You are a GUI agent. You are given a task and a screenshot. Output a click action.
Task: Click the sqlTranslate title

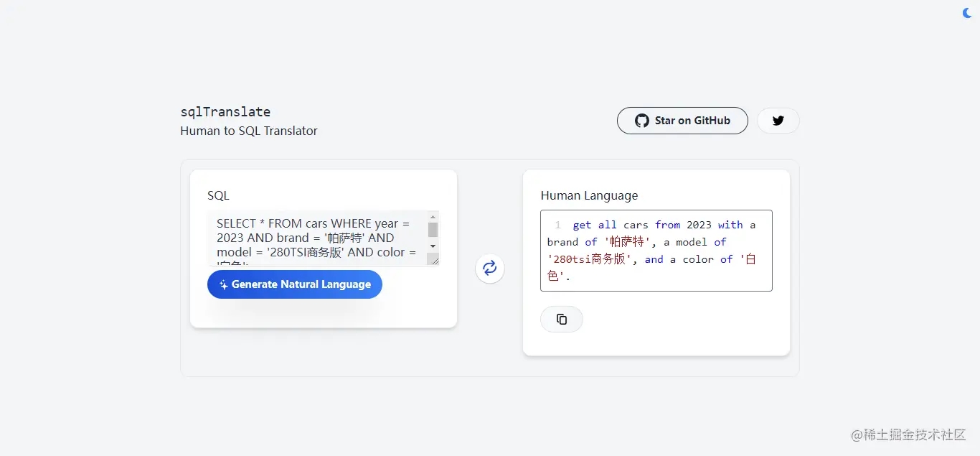[x=225, y=111]
